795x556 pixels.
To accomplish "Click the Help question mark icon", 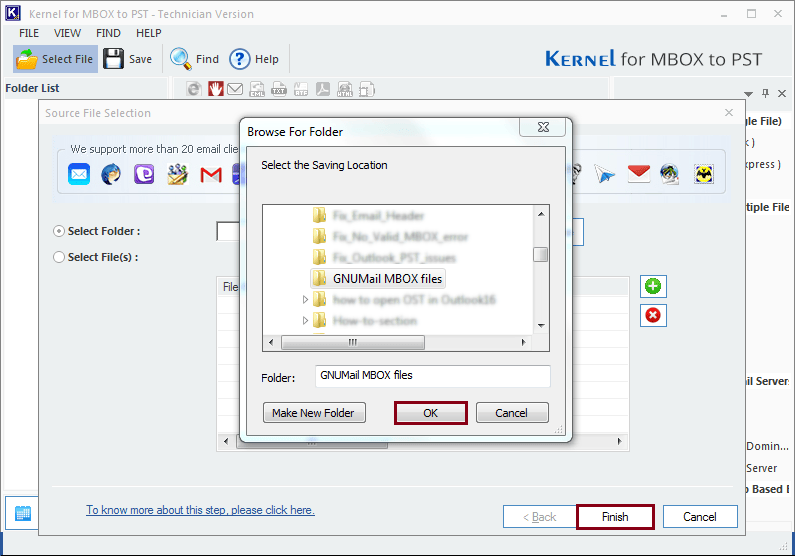I will pos(239,59).
